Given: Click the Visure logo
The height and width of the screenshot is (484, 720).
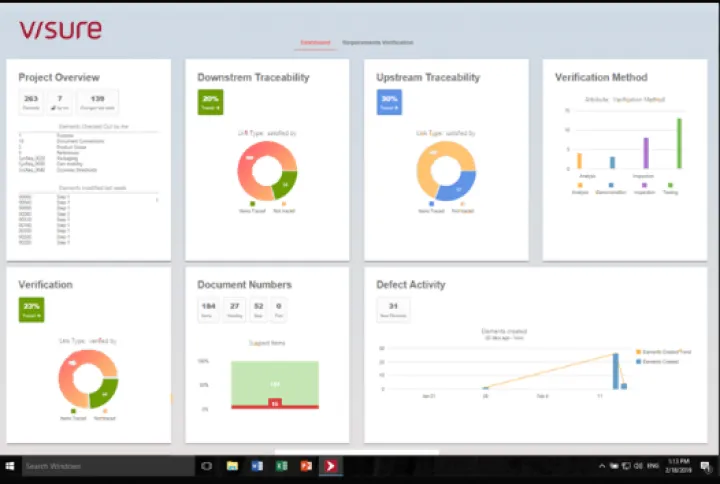Looking at the screenshot, I should 60,30.
